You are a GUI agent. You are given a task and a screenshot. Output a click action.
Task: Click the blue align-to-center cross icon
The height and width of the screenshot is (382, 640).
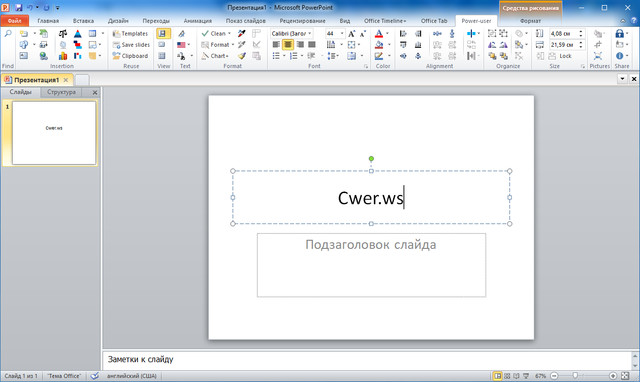[x=471, y=33]
